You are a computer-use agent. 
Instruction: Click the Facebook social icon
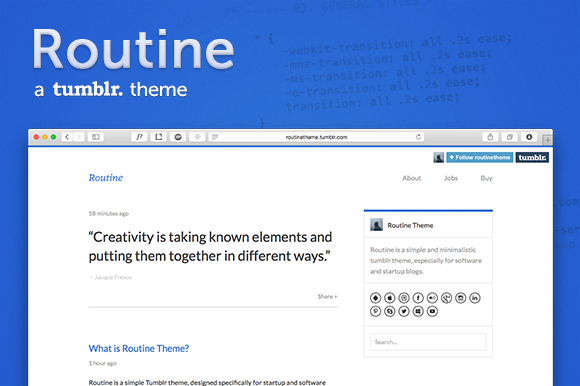(x=418, y=298)
